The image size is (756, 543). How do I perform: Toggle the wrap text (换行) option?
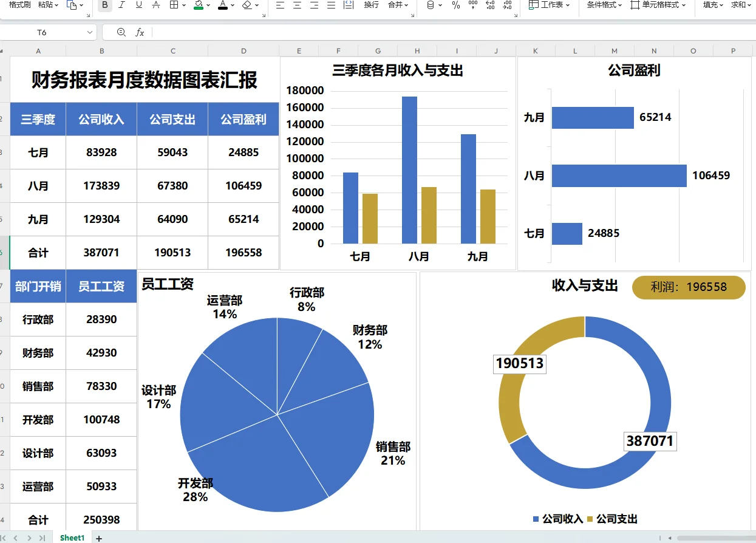click(x=371, y=6)
